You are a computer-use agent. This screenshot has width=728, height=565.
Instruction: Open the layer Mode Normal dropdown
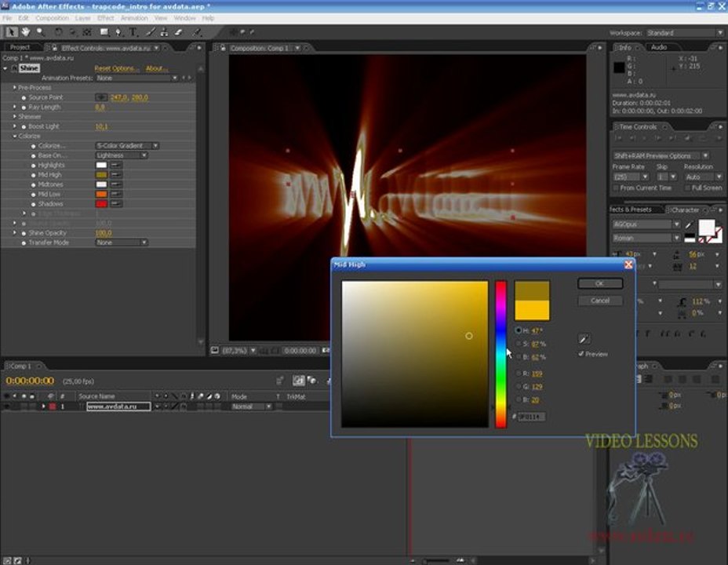[x=251, y=406]
